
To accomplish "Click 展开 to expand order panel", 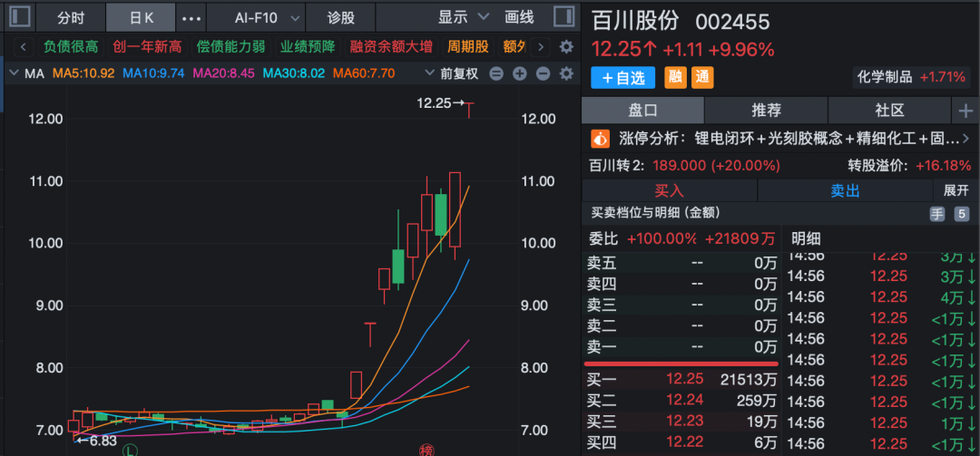I will click(955, 190).
